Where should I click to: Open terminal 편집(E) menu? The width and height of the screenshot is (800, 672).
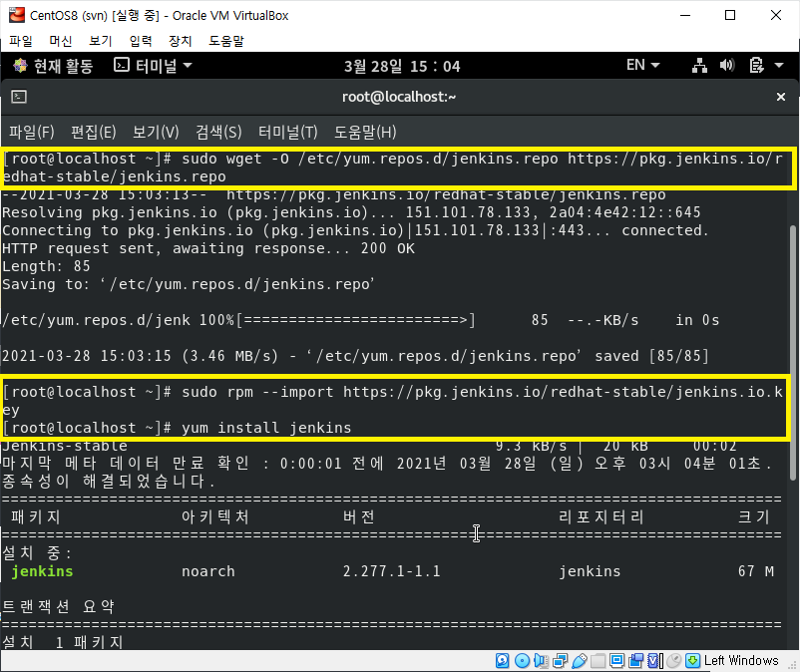pyautogui.click(x=94, y=133)
